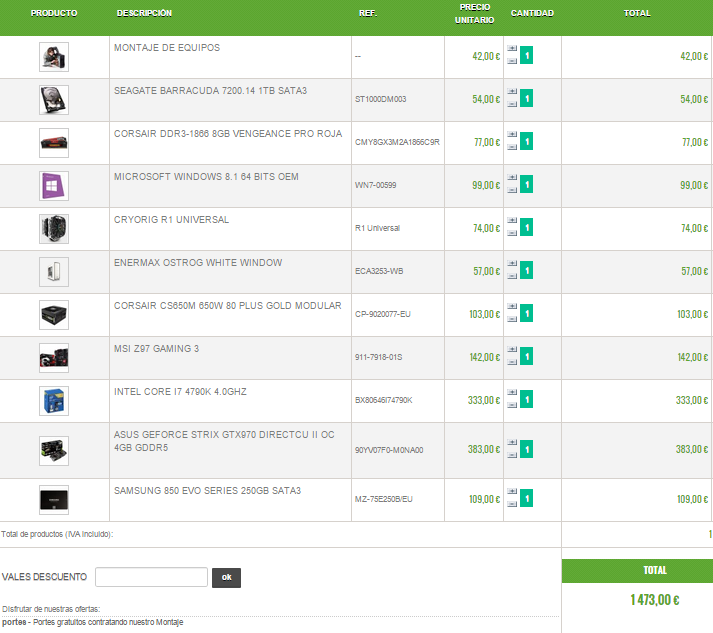Screen dimensions: 713x633
Task: Decrease quantity for Montaje de Equipos
Action: [512, 61]
